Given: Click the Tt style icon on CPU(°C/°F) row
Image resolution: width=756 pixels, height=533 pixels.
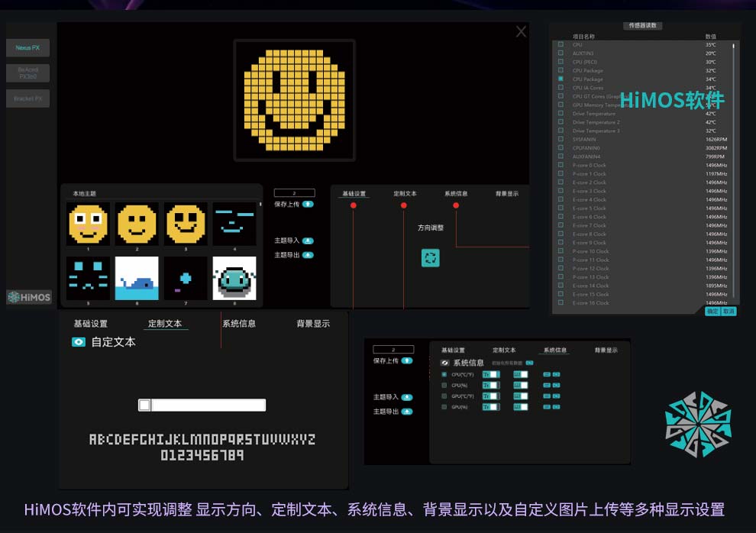Looking at the screenshot, I should [486, 373].
